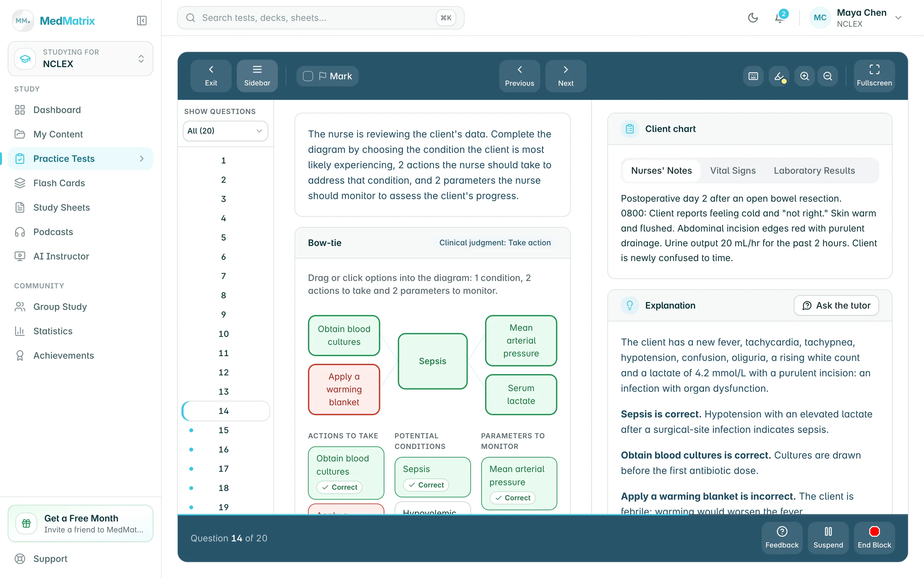Switch to the Nurses' Notes tab
Image resolution: width=924 pixels, height=578 pixels.
[x=661, y=171]
